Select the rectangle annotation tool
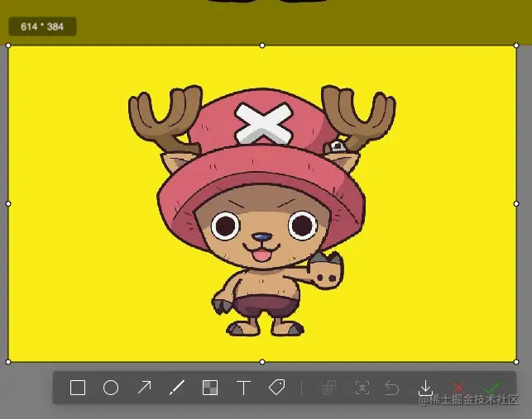Viewport: 532px width, 419px height. [x=78, y=388]
